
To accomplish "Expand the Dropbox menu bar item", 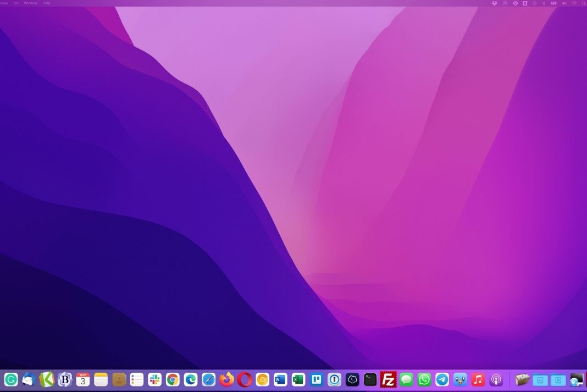I will point(495,3).
